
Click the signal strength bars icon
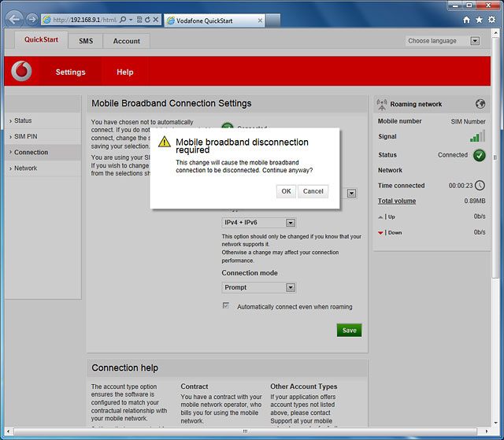[477, 136]
